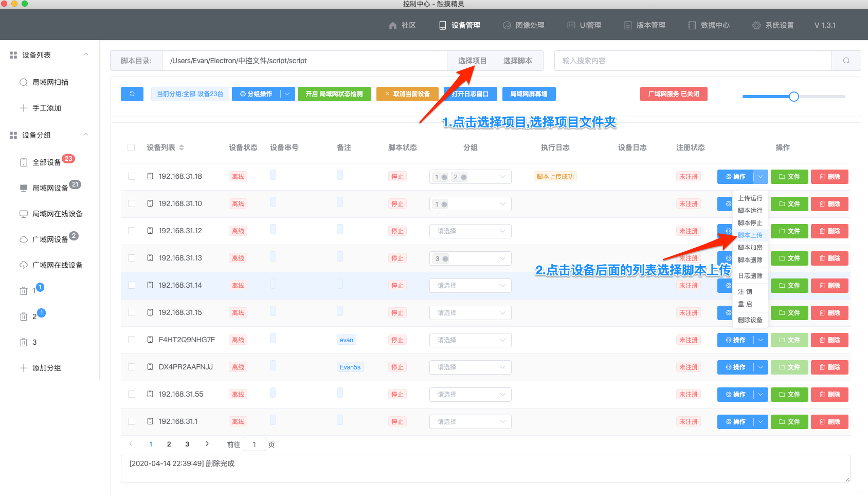Expand 操作 arrow for DX4PR2AAFNJJ
The width and height of the screenshot is (868, 503).
click(x=761, y=367)
